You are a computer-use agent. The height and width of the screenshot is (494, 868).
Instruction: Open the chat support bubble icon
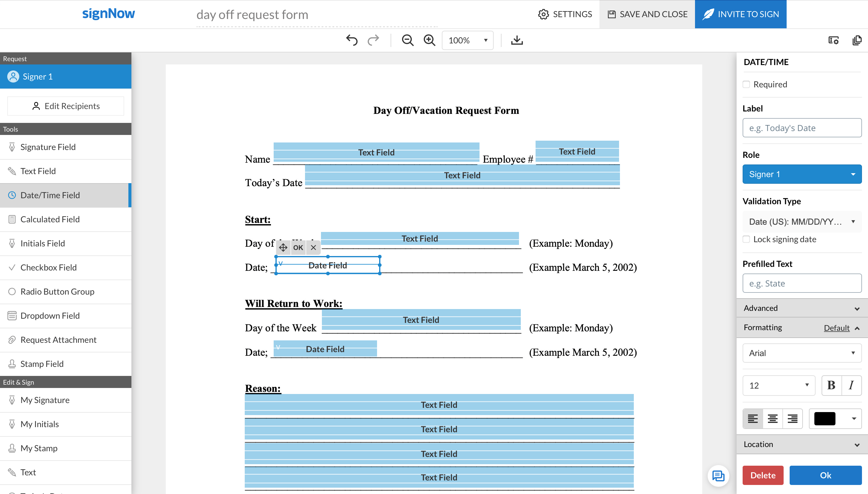coord(718,476)
